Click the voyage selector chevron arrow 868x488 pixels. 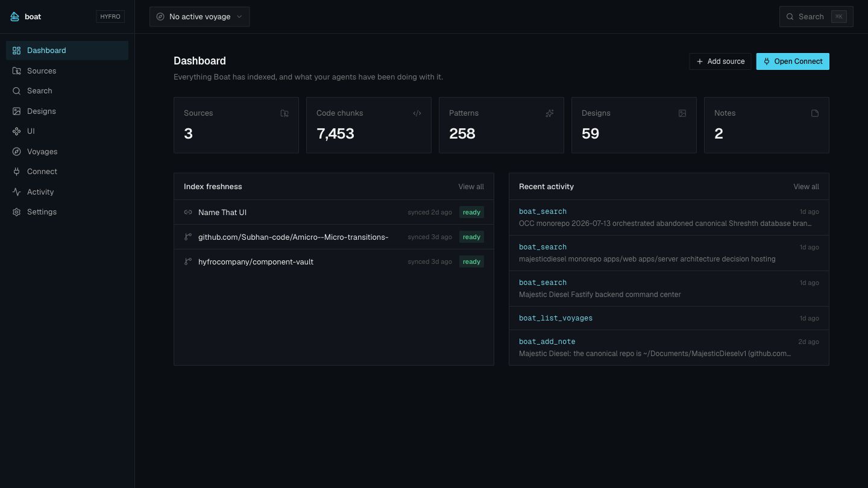coord(239,17)
